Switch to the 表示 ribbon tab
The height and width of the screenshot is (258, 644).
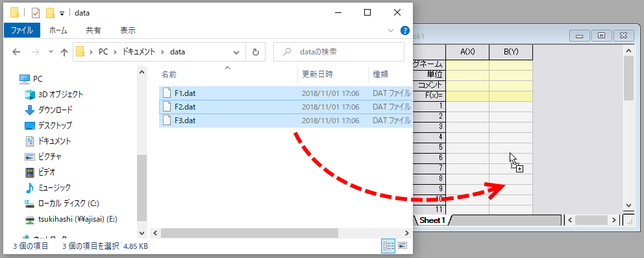[128, 30]
